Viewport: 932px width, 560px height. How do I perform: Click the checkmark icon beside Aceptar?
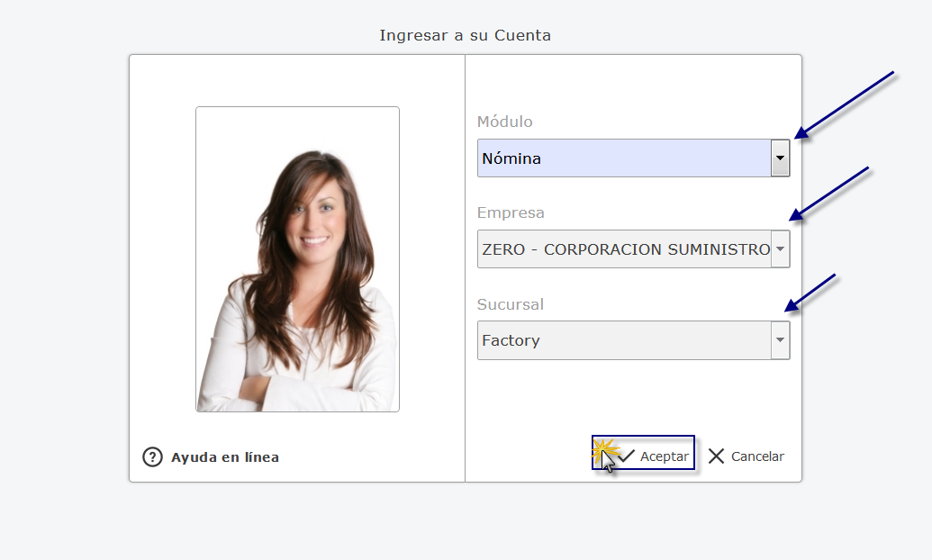point(627,456)
